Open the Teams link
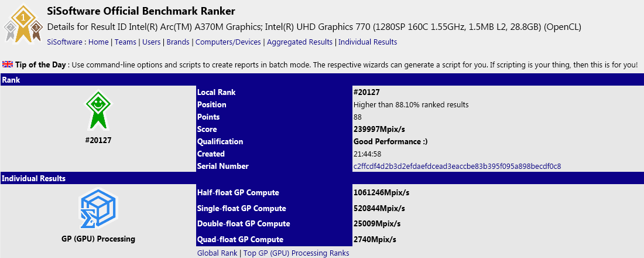The width and height of the screenshot is (644, 258). point(126,42)
